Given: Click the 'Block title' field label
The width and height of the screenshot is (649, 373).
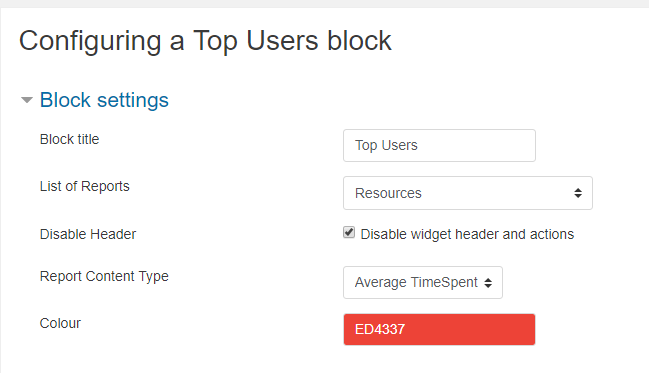Looking at the screenshot, I should (x=70, y=140).
